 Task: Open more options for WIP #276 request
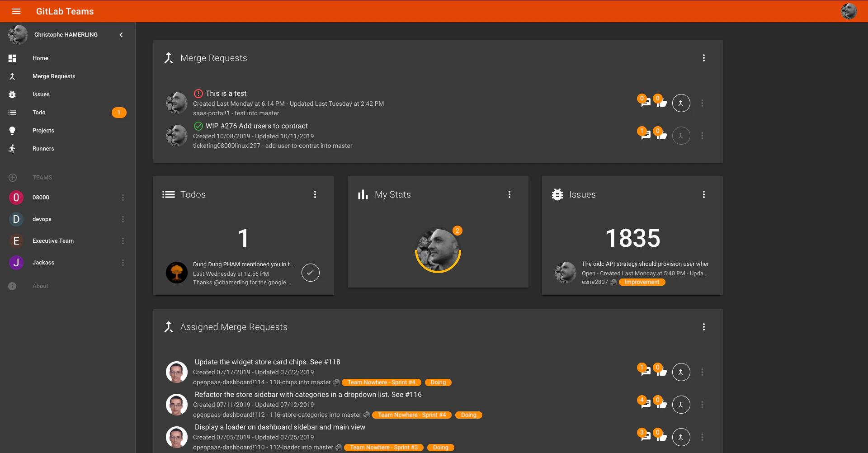pos(702,136)
